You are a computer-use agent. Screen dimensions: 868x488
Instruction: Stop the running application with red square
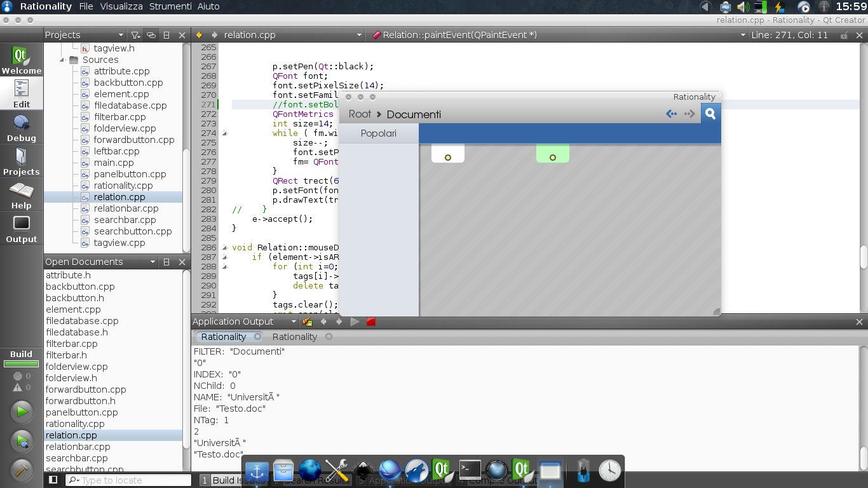[x=371, y=322]
